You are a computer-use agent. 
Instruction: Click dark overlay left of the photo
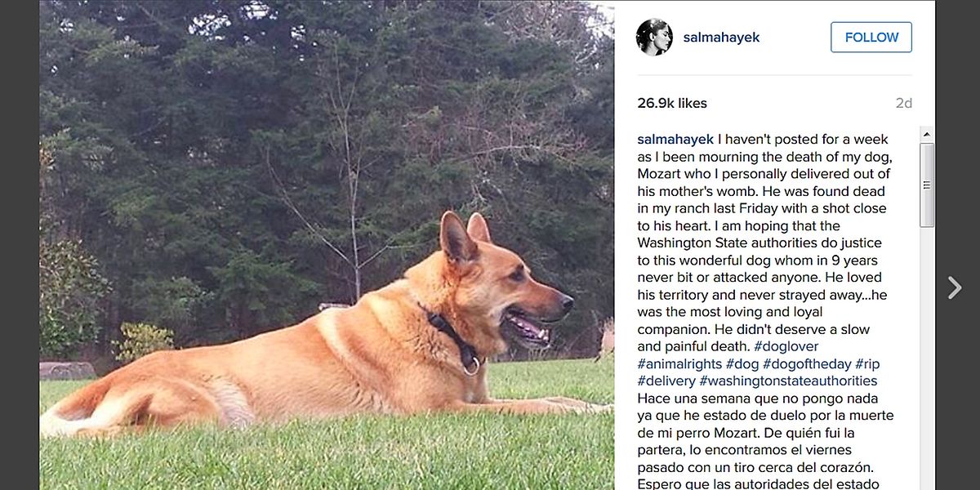(20, 245)
